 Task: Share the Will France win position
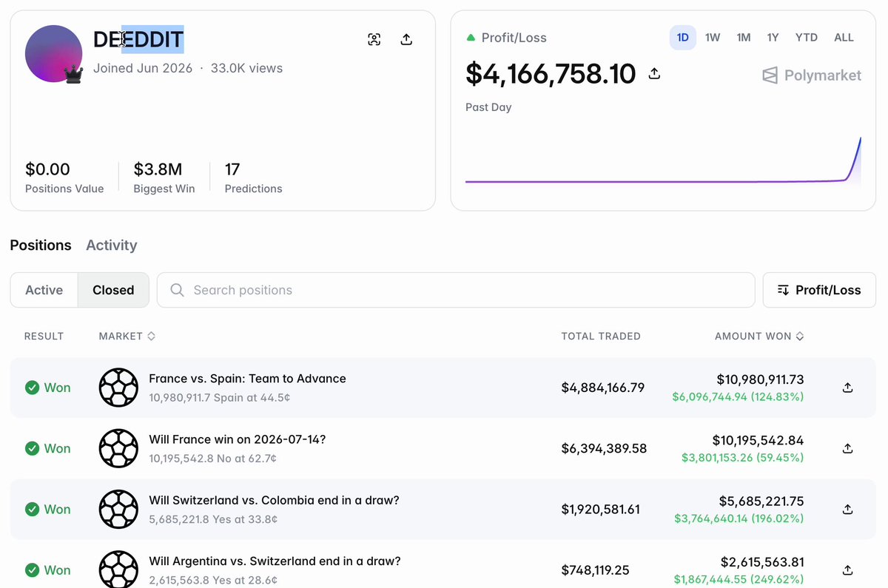(848, 448)
